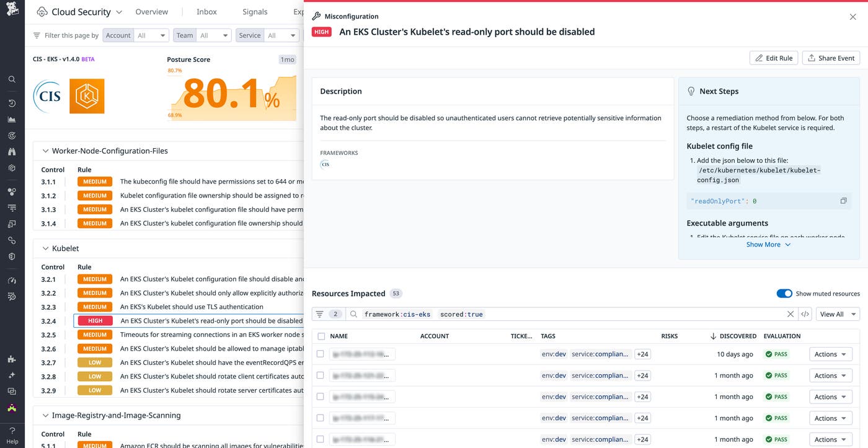The image size is (868, 448).
Task: Select all resources with the header checkbox
Action: point(320,336)
